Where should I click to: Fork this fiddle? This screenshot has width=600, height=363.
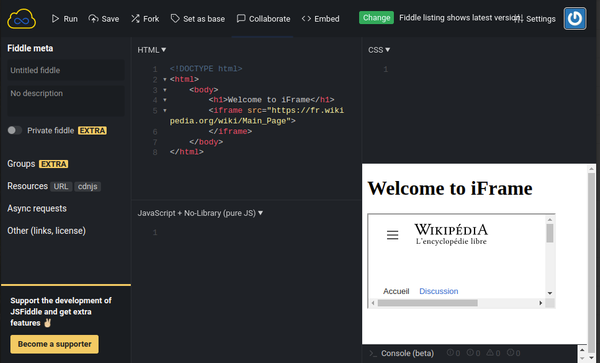[x=145, y=19]
